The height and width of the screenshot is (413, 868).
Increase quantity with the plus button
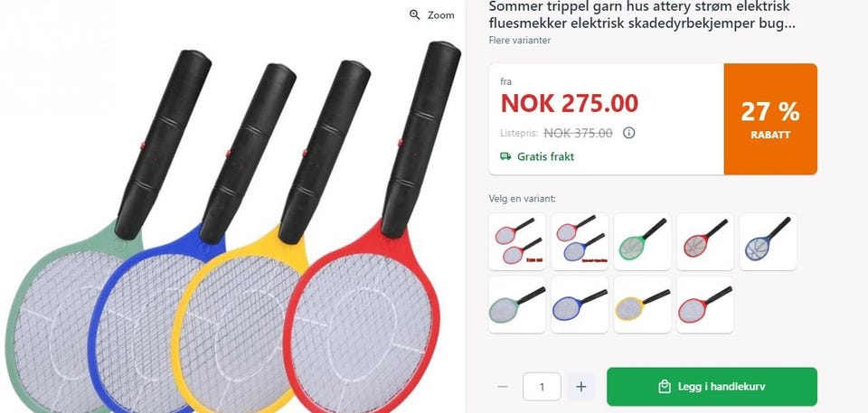580,387
